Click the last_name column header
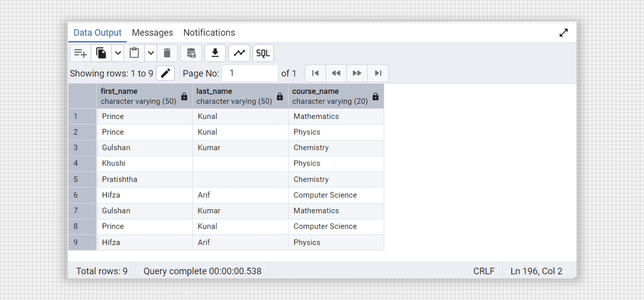 (x=240, y=96)
